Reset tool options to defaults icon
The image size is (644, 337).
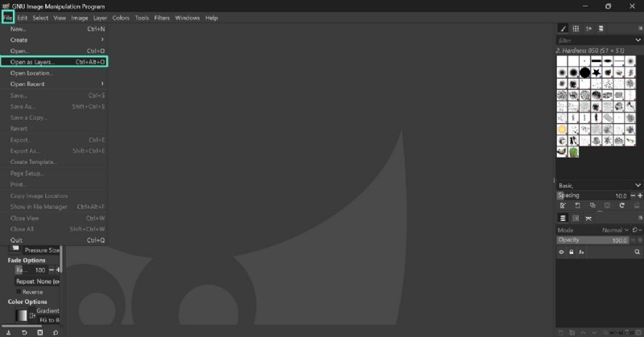(56, 332)
